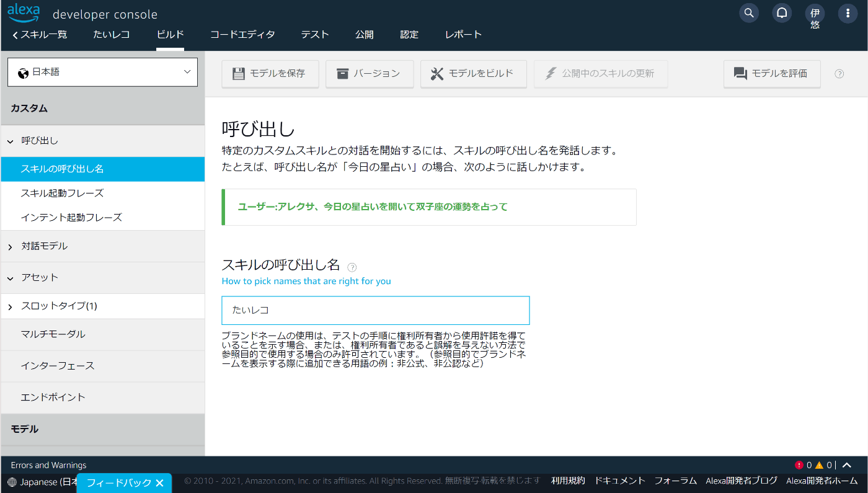The width and height of the screenshot is (868, 493).
Task: Open 利用規約 footer link
Action: coord(568,481)
